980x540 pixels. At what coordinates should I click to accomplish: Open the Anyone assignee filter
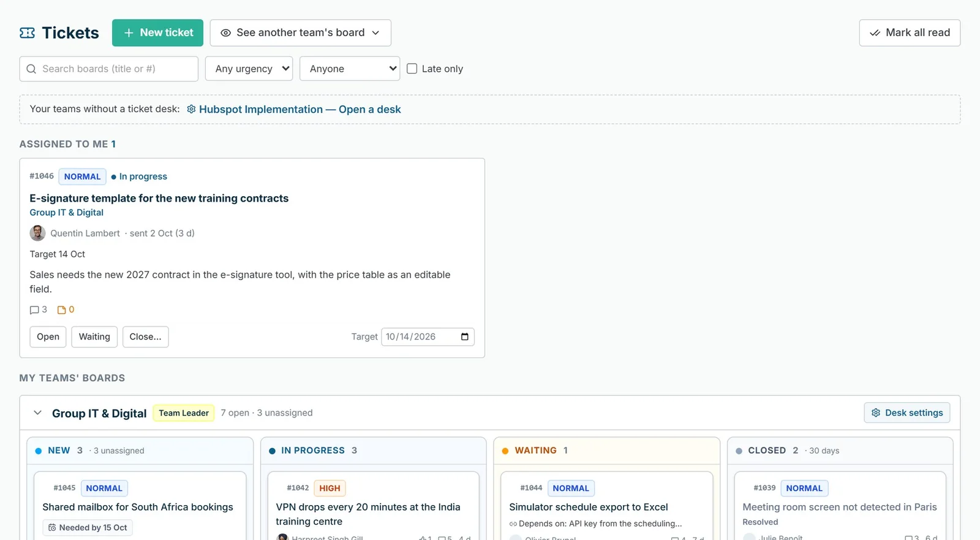tap(350, 69)
